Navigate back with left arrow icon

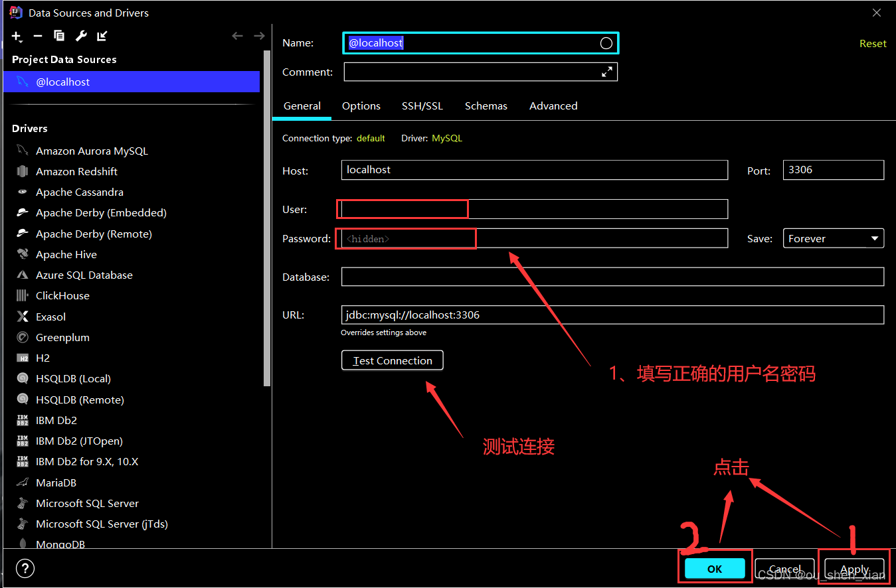click(x=237, y=36)
